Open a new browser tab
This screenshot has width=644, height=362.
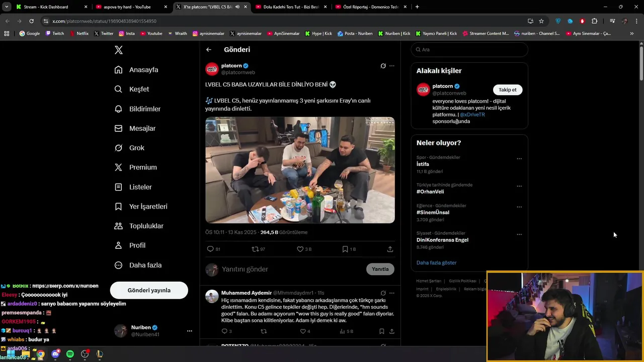[417, 7]
